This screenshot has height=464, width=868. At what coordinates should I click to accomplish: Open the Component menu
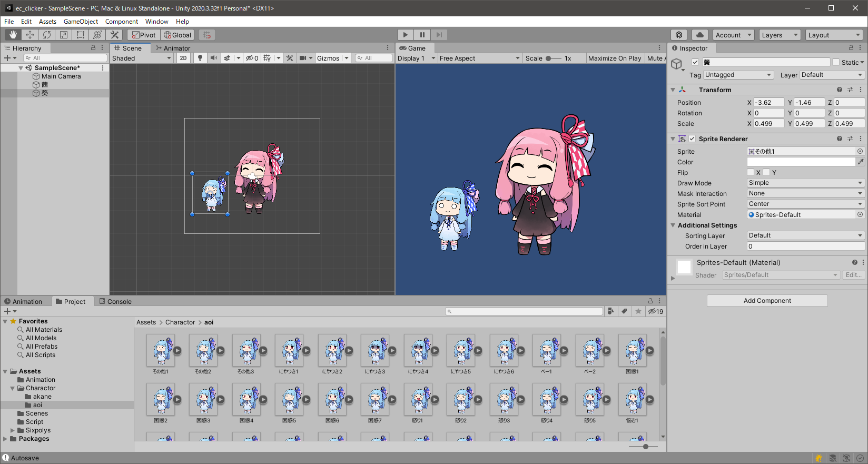122,22
